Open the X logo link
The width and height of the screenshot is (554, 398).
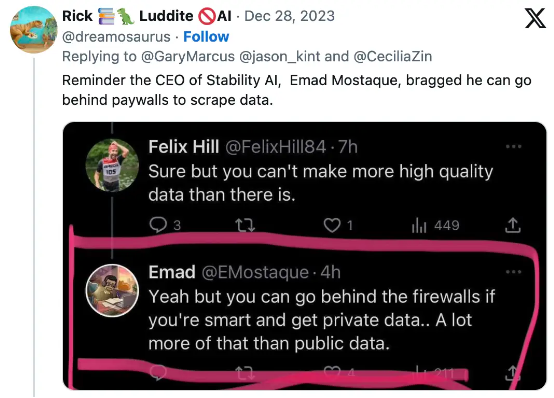(535, 18)
